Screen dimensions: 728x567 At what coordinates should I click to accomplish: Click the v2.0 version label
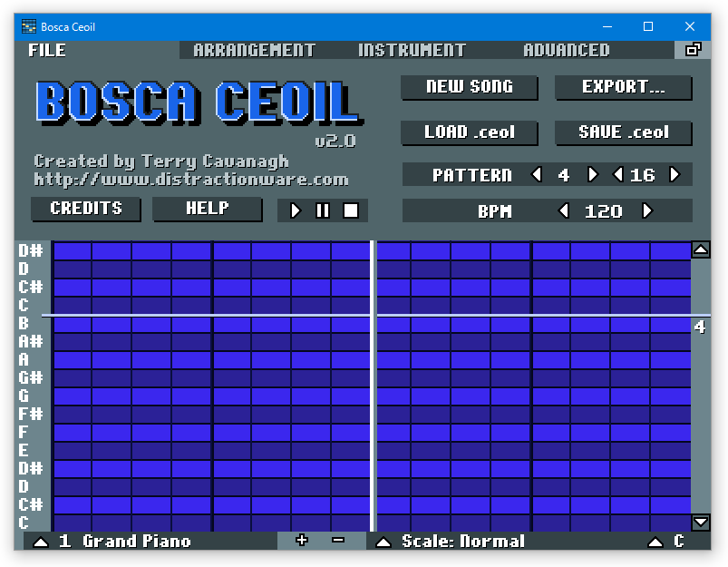pos(335,141)
